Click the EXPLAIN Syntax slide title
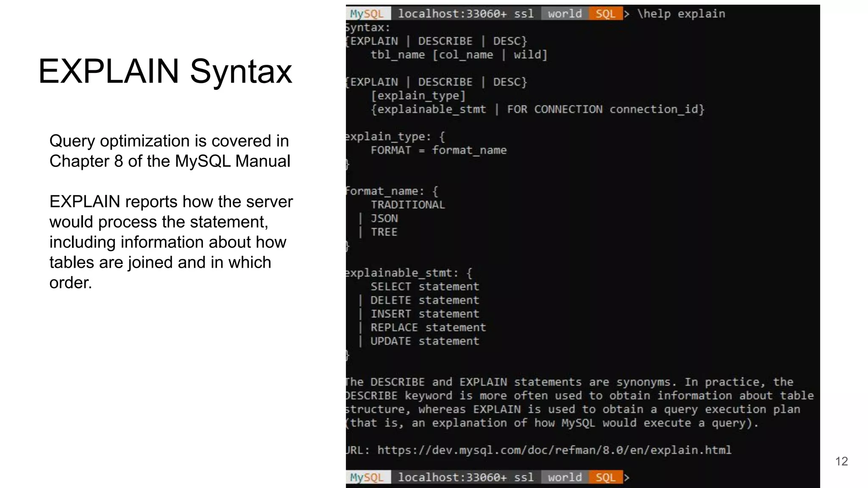 165,72
